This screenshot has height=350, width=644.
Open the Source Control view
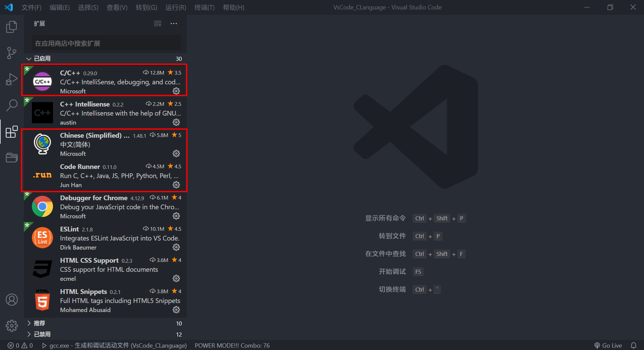pos(12,53)
